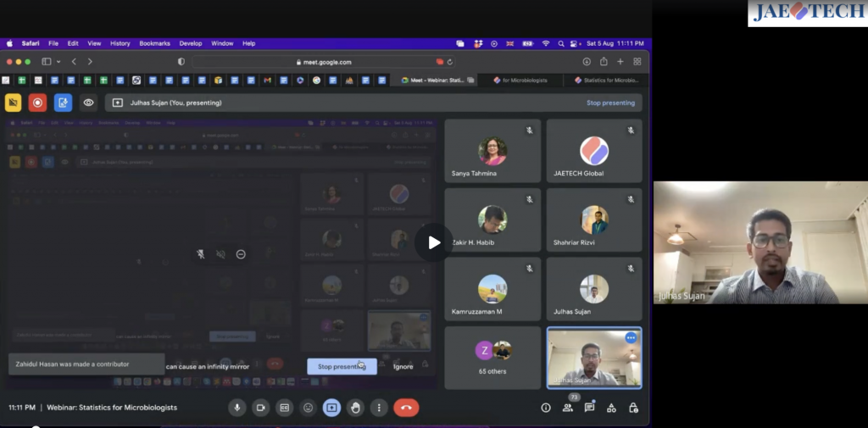Open the Develop menu
Screen dimensions: 868x428
coord(191,43)
